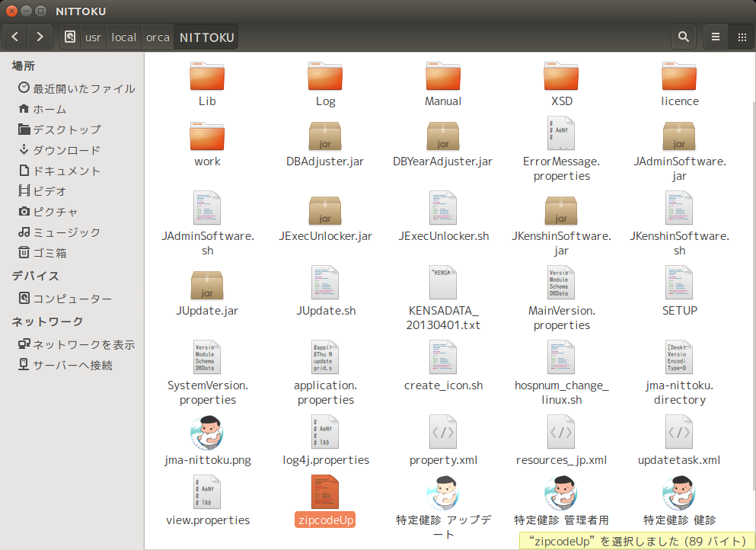
Task: Toggle the search bar
Action: point(683,37)
